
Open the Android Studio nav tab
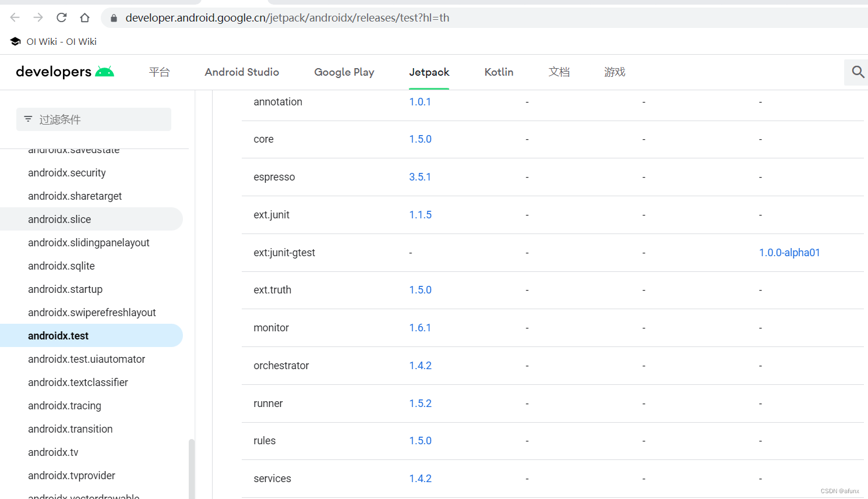[x=242, y=72]
